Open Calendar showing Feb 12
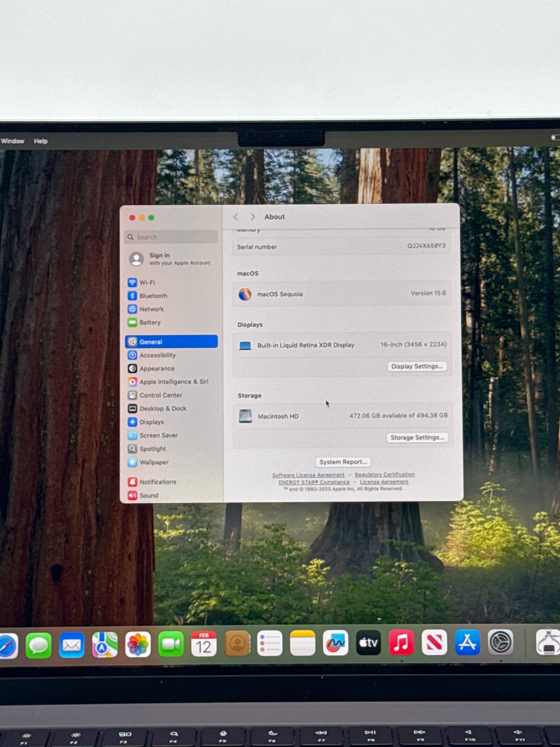 [203, 644]
